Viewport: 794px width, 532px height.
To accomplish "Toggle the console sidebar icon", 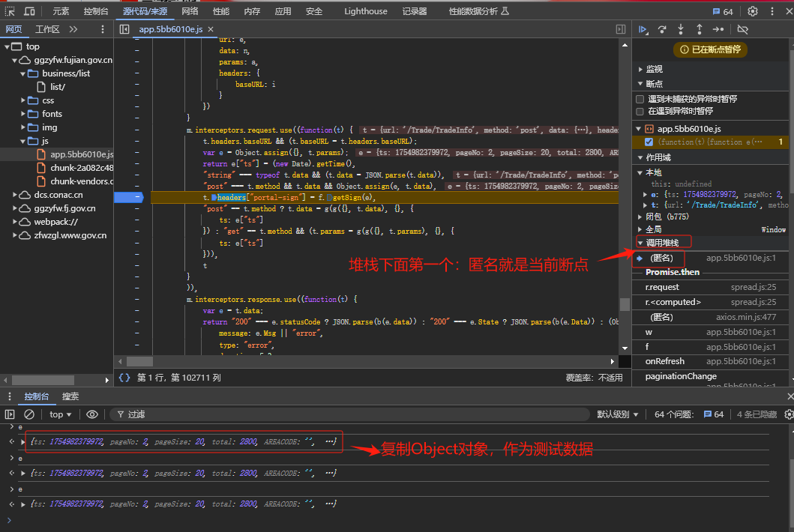I will tap(10, 414).
